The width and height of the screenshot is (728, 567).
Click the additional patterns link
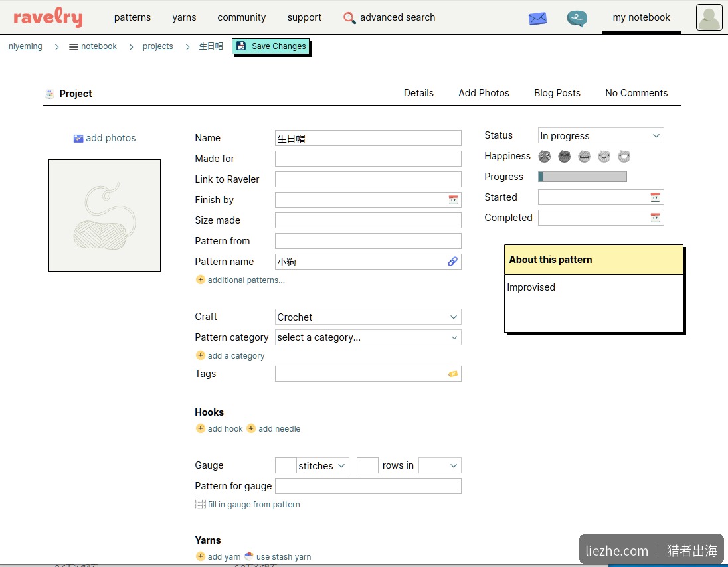pyautogui.click(x=246, y=280)
